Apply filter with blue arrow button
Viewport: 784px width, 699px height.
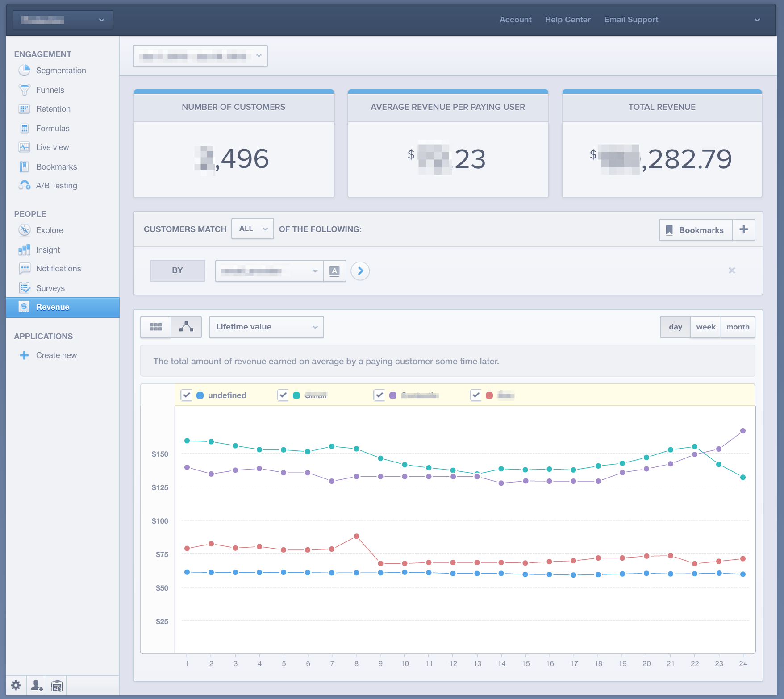(x=360, y=271)
